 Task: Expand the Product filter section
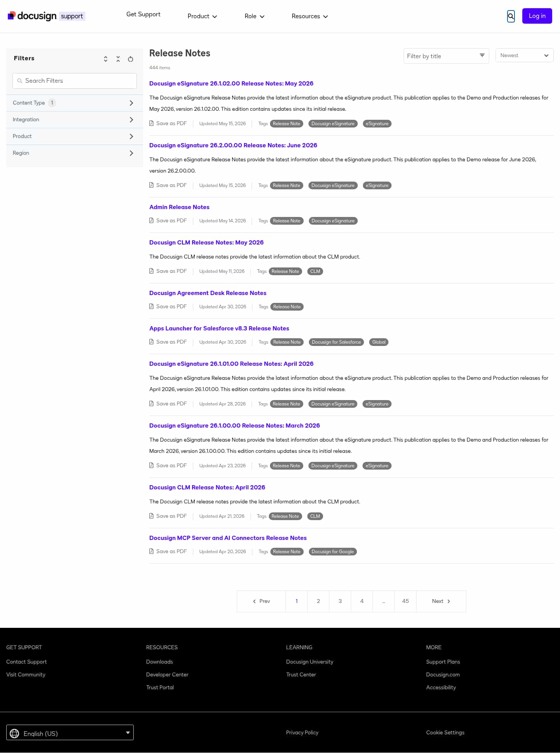[x=75, y=136]
